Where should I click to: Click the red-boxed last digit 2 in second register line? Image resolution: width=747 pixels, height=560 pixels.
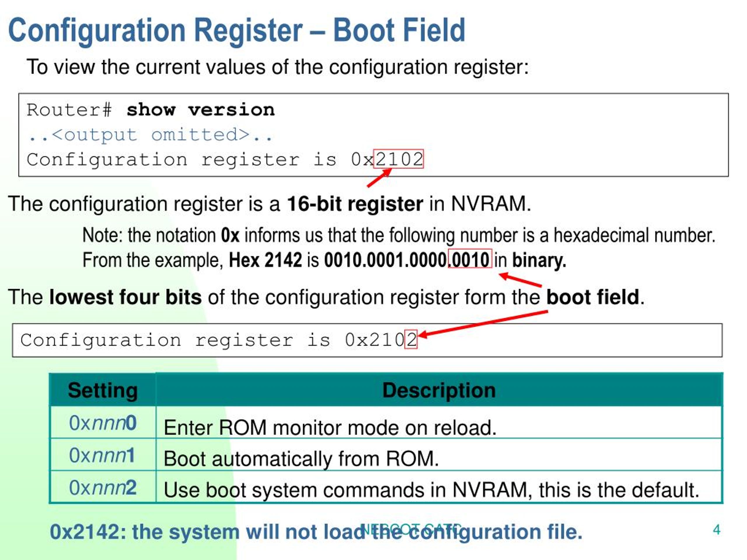[x=411, y=339]
